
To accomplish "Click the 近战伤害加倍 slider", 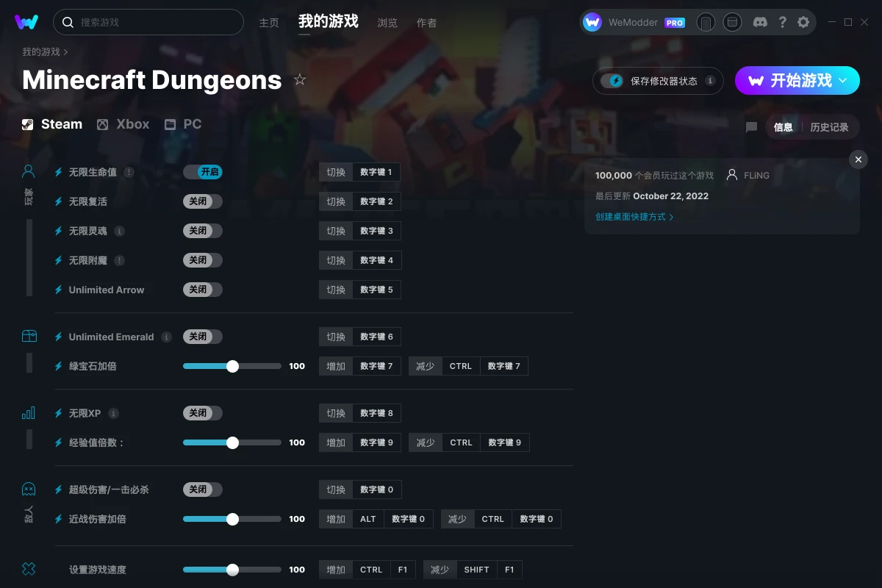I will coord(232,519).
